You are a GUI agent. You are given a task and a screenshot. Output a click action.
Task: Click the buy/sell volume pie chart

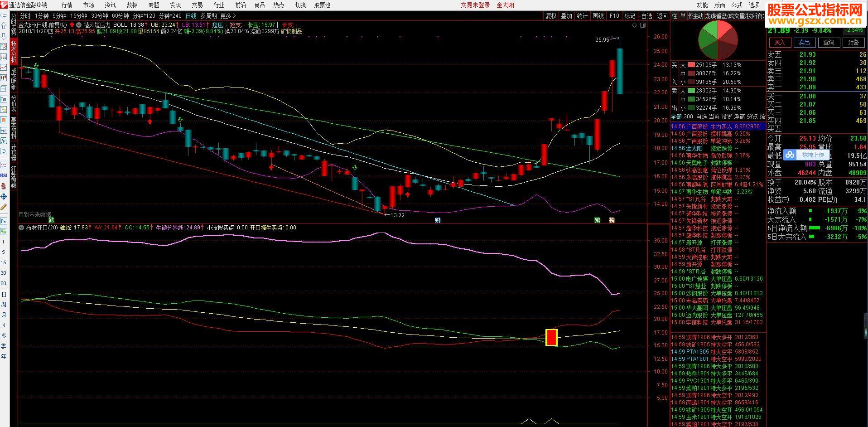(x=718, y=40)
